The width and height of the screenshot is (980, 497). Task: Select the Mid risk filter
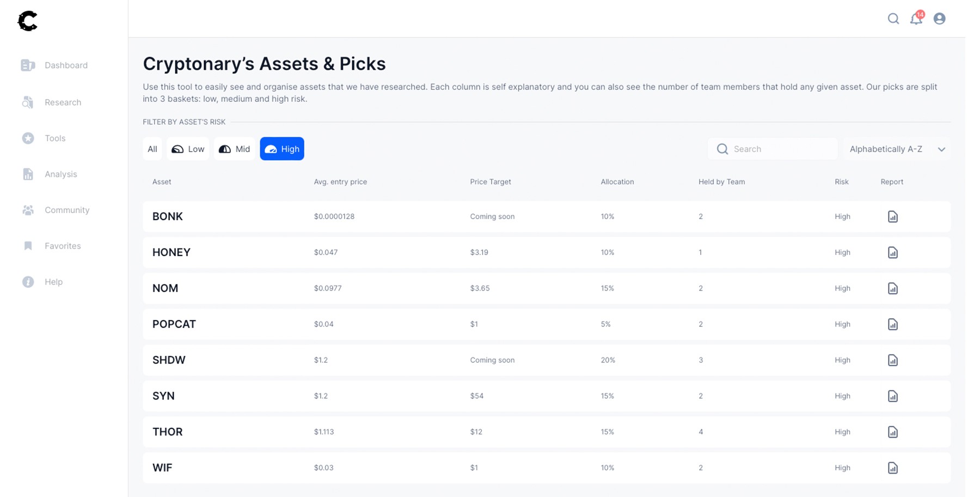click(234, 149)
